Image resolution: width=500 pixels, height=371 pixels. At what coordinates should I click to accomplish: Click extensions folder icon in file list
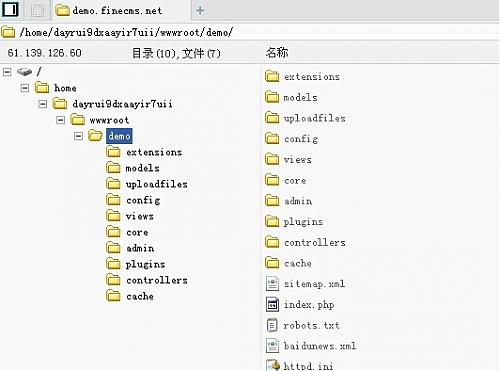(272, 76)
